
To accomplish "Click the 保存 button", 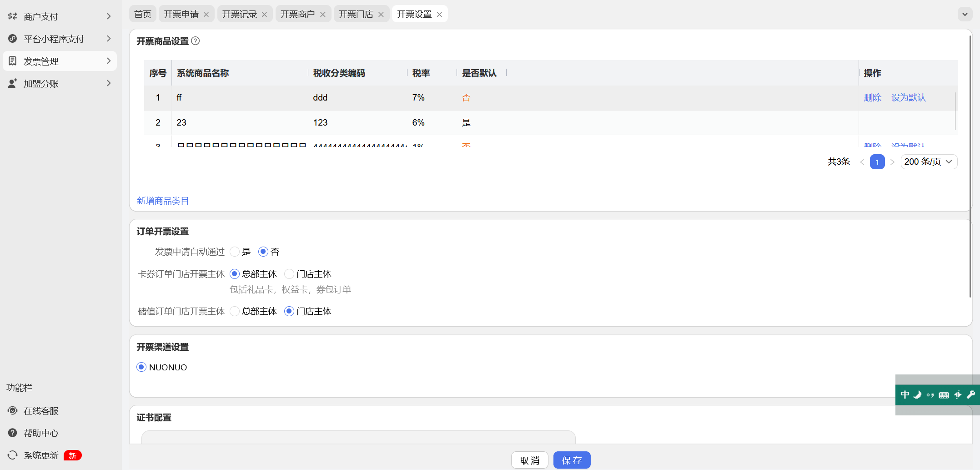I will pyautogui.click(x=572, y=460).
